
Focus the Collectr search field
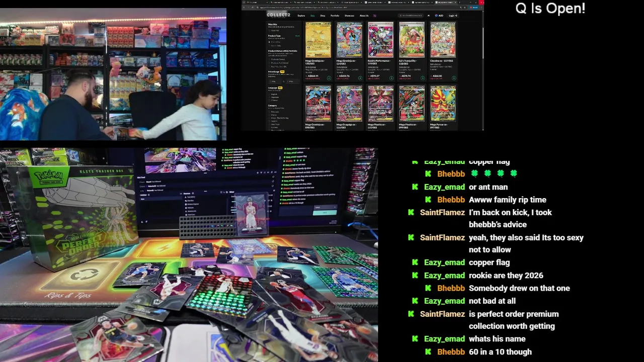point(411,16)
